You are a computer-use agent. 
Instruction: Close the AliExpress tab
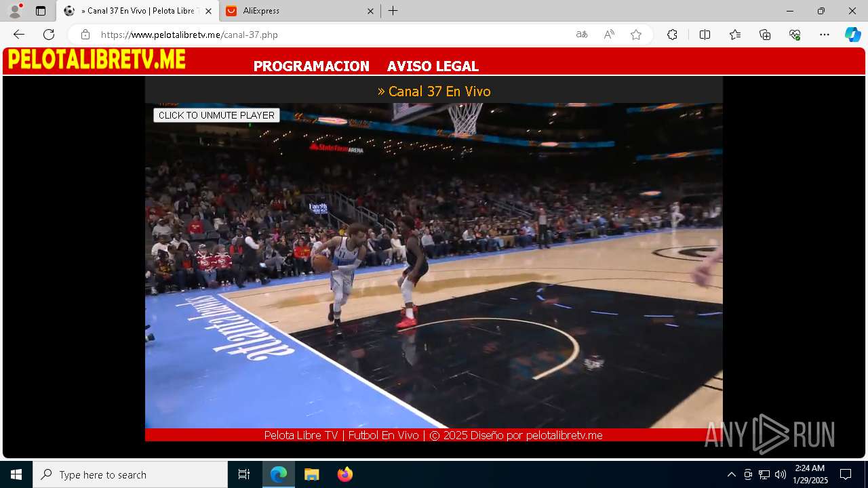[370, 11]
